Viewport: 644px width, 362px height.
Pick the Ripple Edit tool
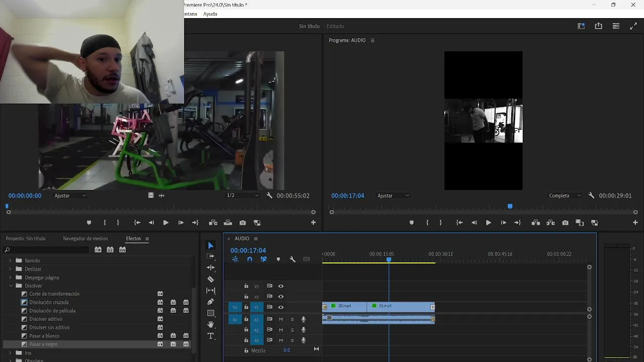click(211, 268)
